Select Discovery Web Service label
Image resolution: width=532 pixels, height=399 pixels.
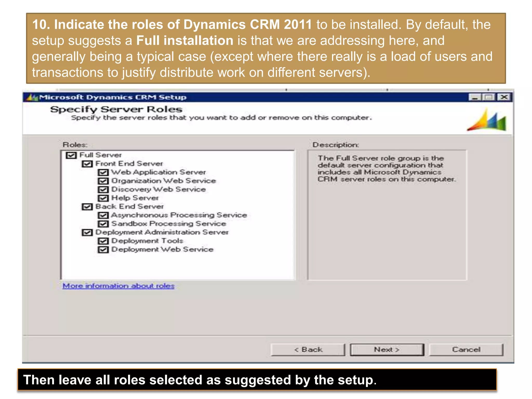coord(158,189)
